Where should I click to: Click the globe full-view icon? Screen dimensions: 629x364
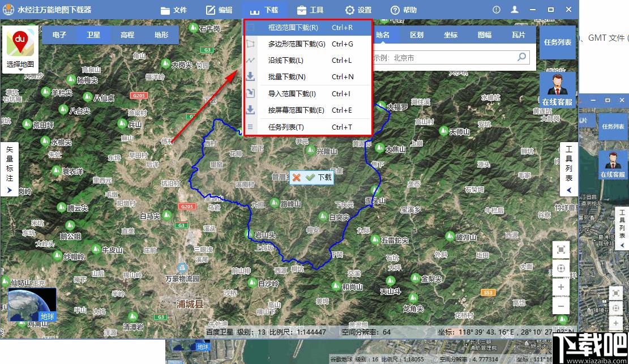coord(561,268)
